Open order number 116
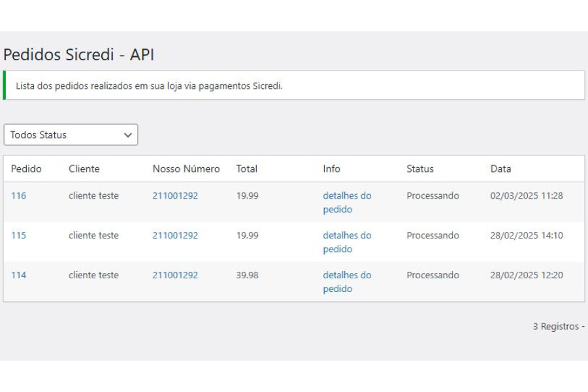Viewport: 588px width, 392px height. 19,196
